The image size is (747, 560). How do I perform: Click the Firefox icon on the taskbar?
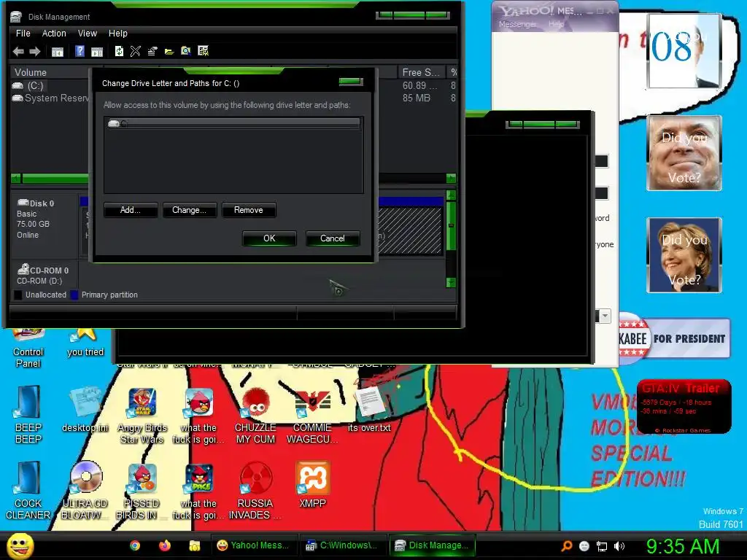click(x=165, y=545)
